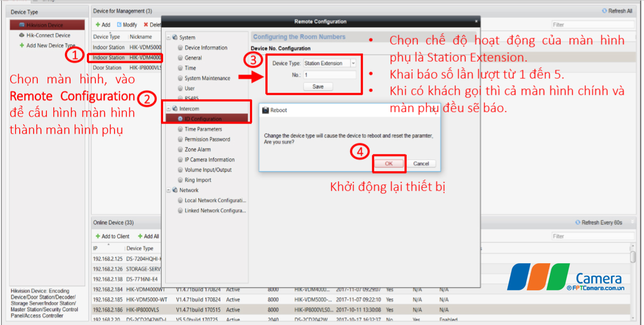
Task: Select Zone Alarm in the tree
Action: (x=198, y=150)
